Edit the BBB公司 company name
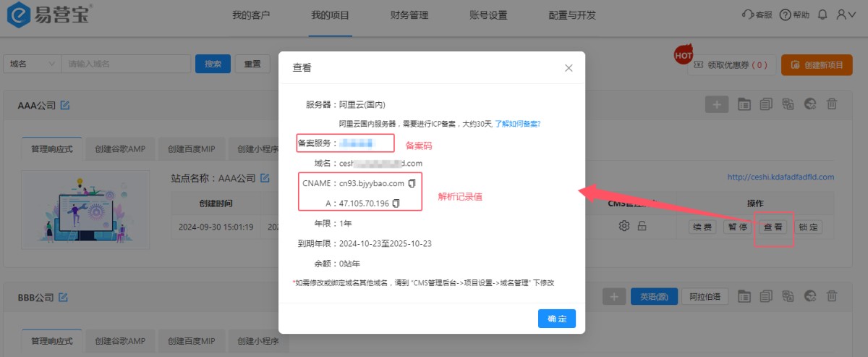The height and width of the screenshot is (357, 868). pyautogui.click(x=63, y=298)
